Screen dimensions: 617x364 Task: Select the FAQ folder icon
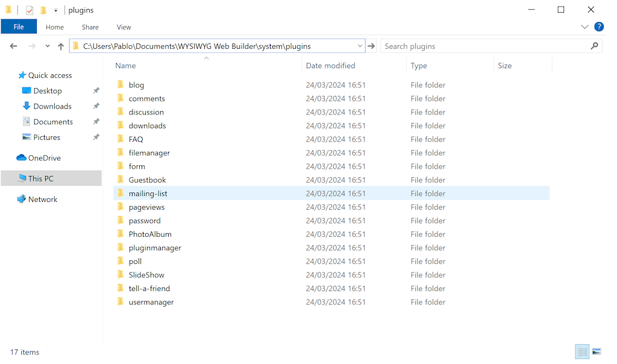[x=121, y=139]
